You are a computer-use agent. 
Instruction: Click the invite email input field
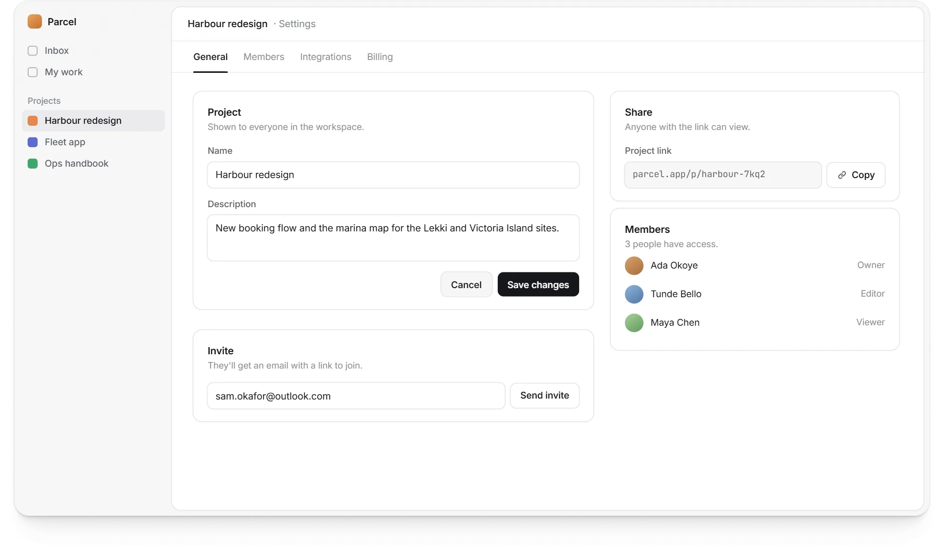[x=356, y=396]
